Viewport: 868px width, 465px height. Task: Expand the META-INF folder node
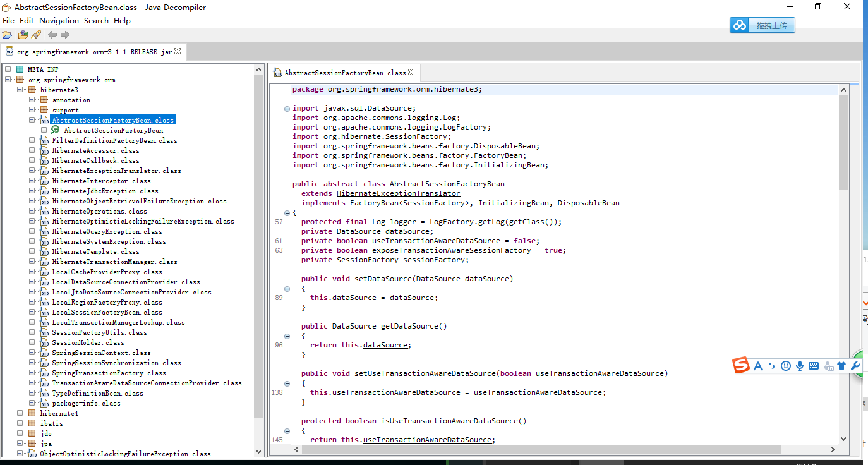coord(8,69)
